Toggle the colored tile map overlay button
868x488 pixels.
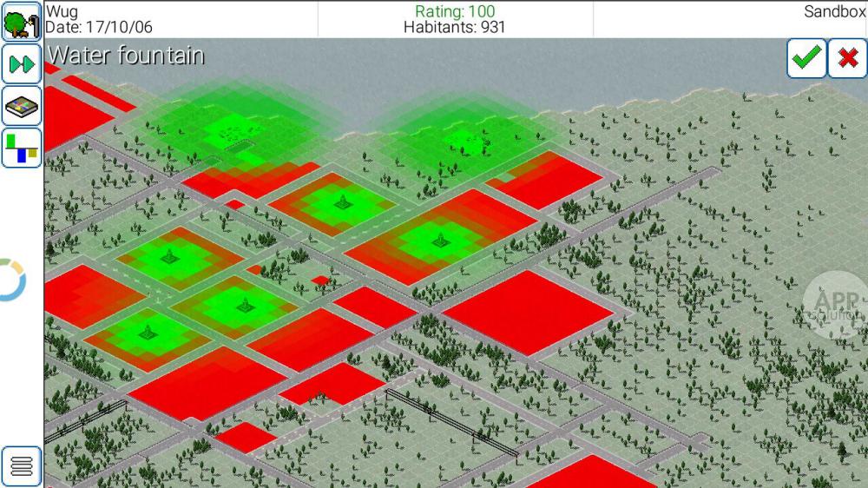pyautogui.click(x=22, y=107)
